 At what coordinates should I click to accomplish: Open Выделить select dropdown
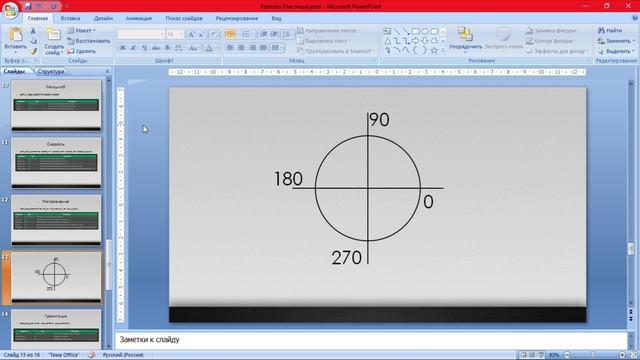point(616,51)
